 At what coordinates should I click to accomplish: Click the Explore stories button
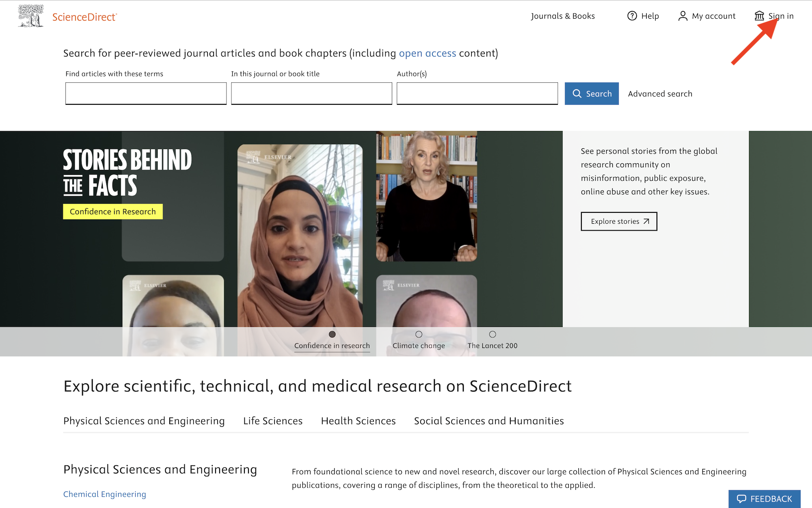coord(619,221)
